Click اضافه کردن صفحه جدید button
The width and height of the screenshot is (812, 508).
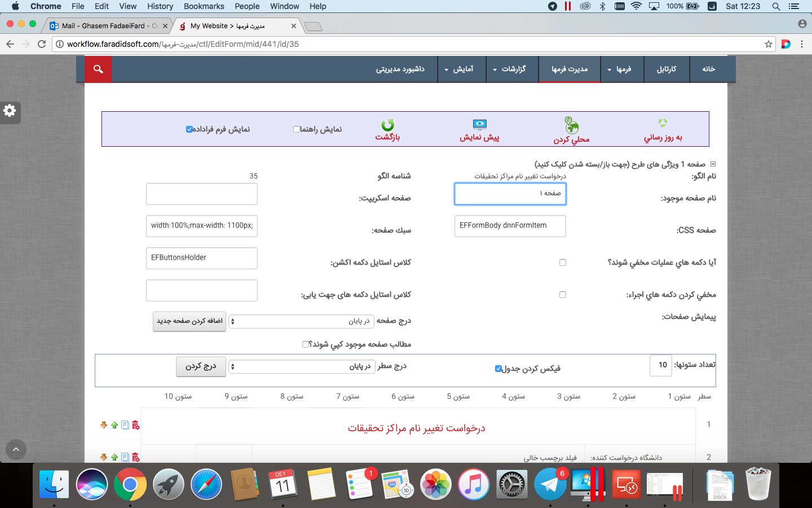pos(189,321)
